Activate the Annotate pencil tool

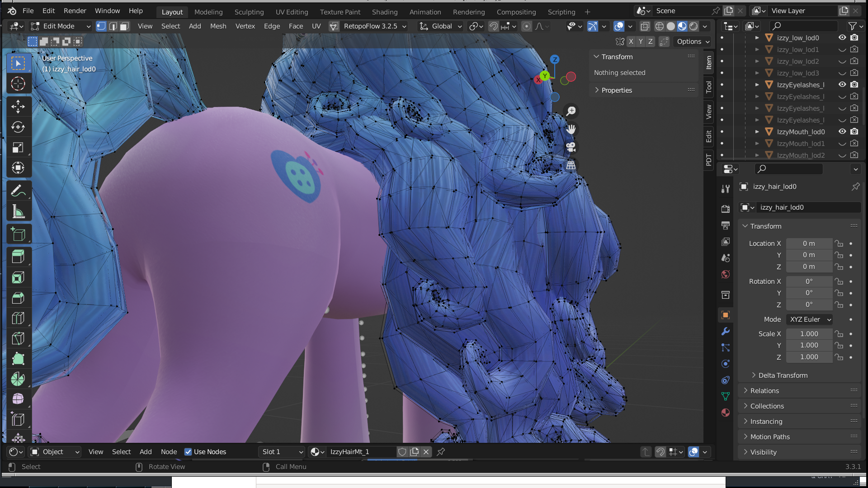click(x=18, y=191)
